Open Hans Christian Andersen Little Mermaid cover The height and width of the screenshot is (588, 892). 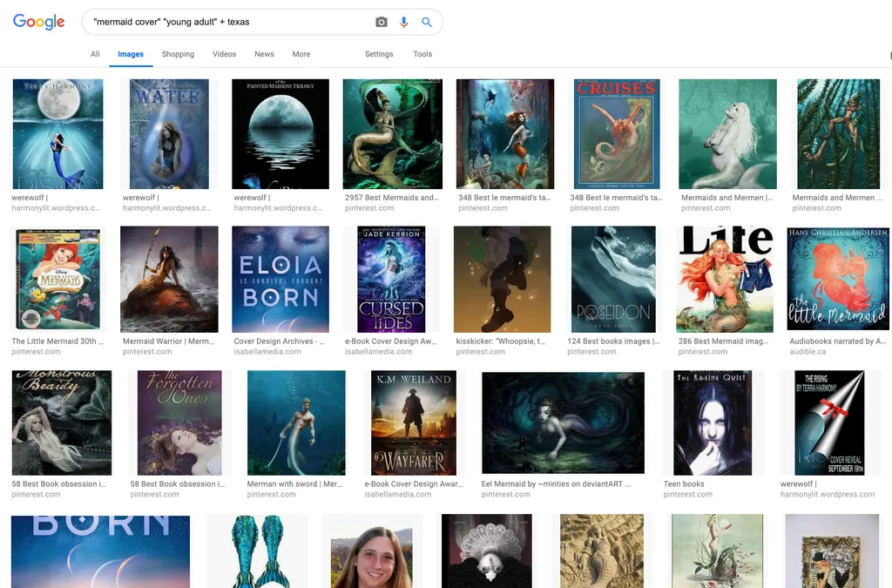[x=838, y=279]
